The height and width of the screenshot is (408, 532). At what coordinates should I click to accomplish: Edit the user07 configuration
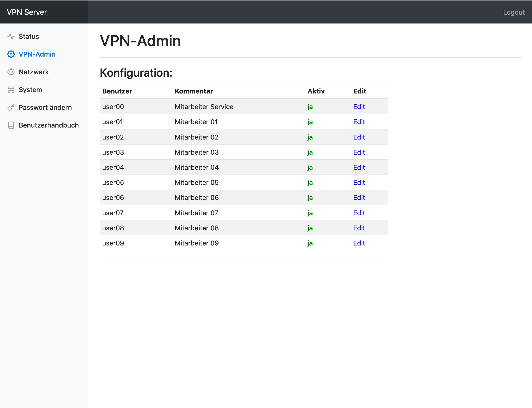point(359,213)
